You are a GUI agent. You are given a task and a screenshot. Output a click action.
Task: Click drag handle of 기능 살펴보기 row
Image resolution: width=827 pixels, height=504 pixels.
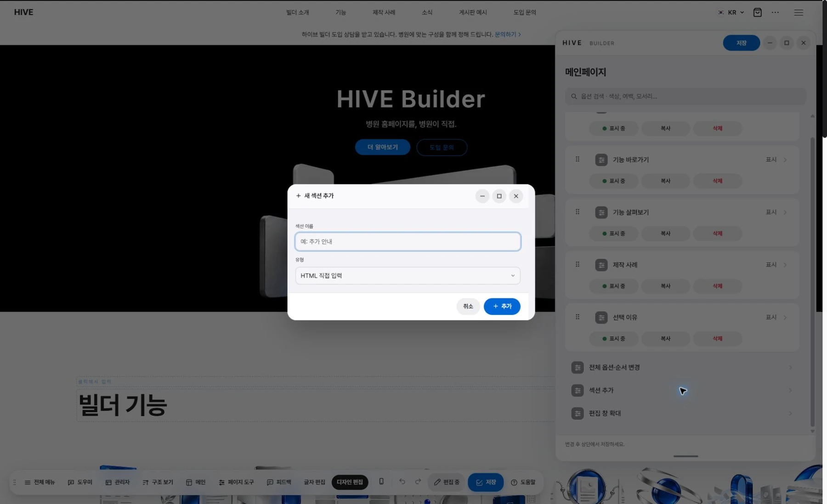tap(578, 212)
